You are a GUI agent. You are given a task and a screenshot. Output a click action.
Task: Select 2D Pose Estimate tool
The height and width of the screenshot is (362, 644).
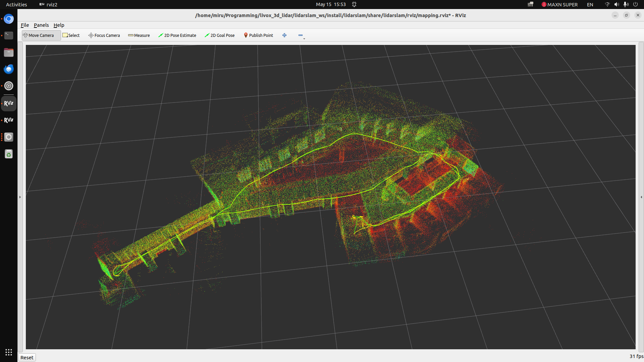coord(177,35)
